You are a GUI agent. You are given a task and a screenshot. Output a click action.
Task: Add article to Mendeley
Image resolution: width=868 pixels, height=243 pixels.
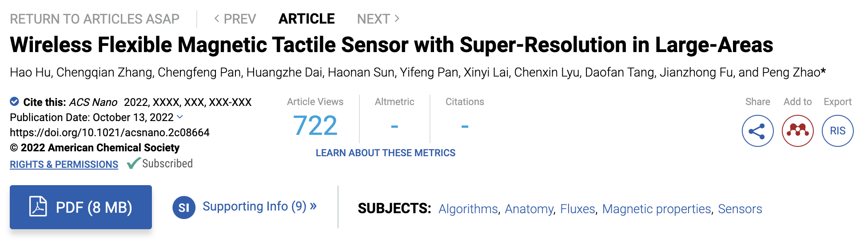click(797, 131)
